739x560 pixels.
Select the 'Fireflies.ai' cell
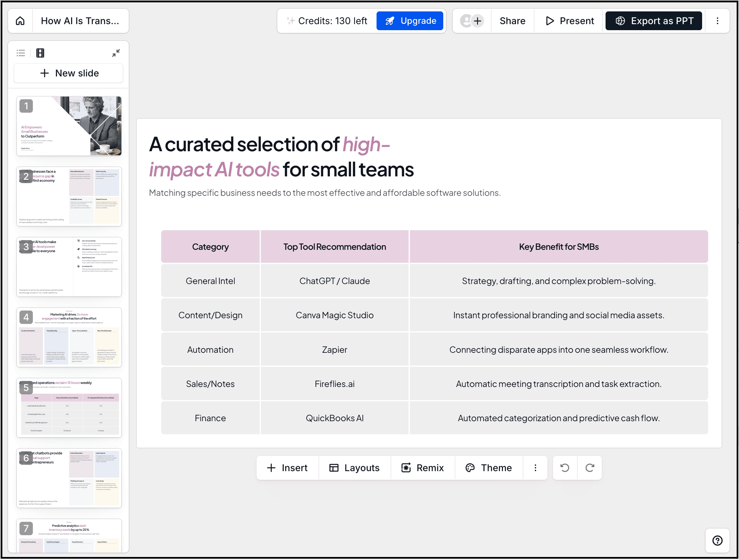pos(335,384)
